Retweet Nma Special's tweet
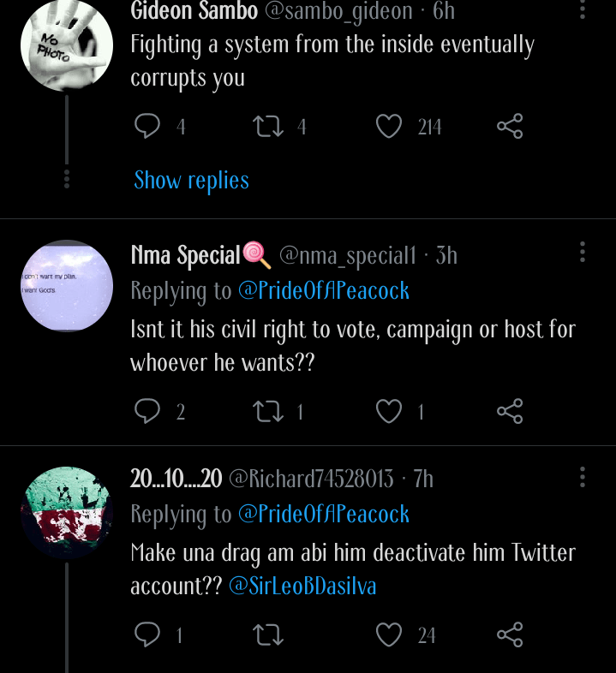Image resolution: width=616 pixels, height=673 pixels. coord(268,412)
